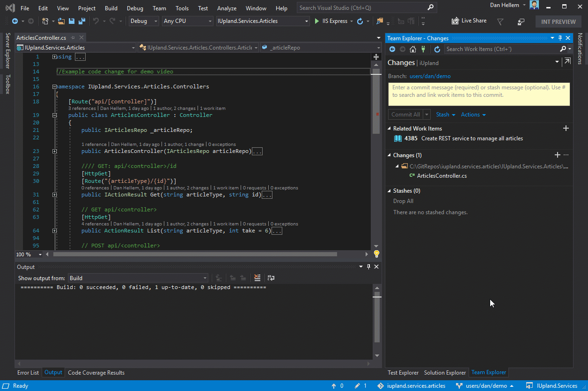Unpin the Team Explorer panel
Viewport: 588px width, 391px height.
(560, 38)
